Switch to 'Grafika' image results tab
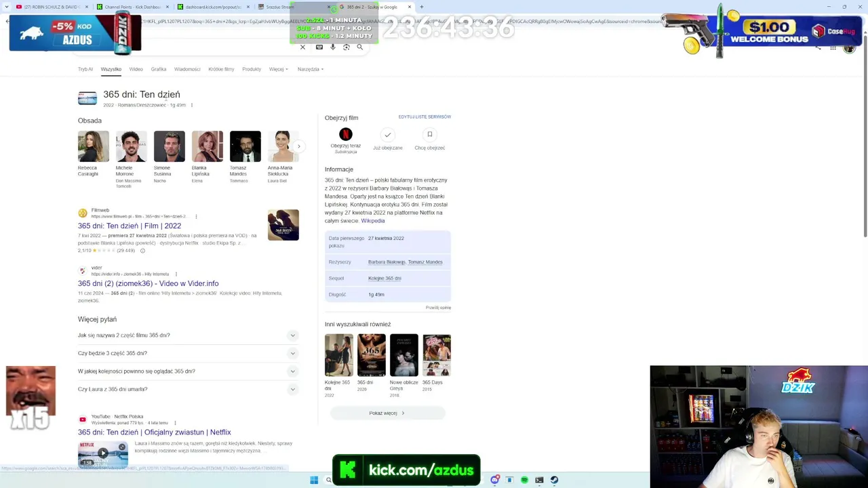This screenshot has height=488, width=868. [159, 69]
